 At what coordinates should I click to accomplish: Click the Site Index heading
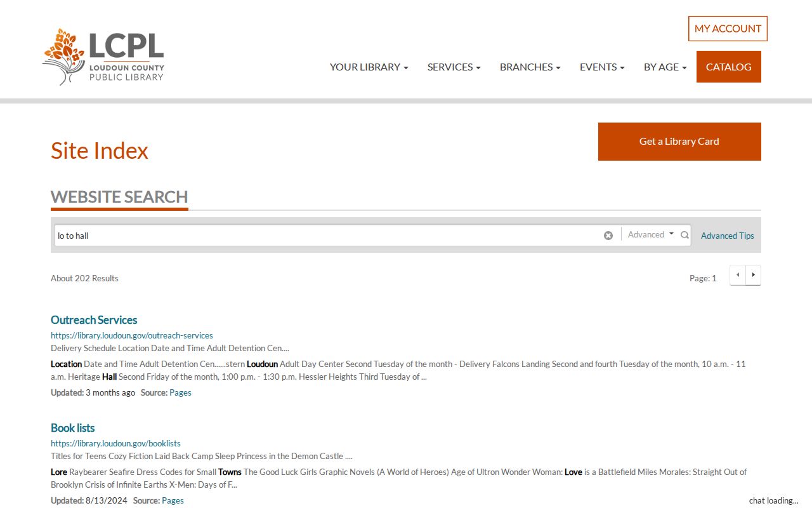point(100,150)
